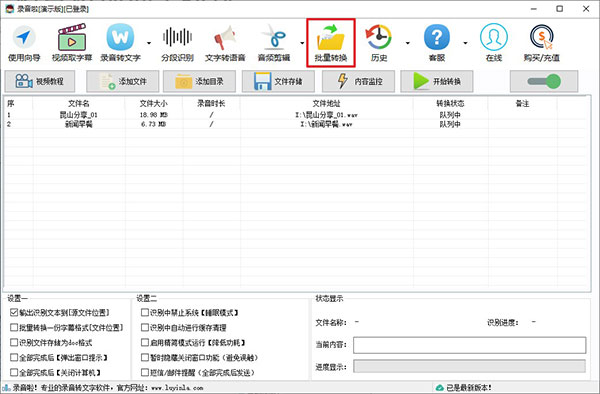Select the 录音转文字 recording-to-text icon

coord(120,43)
